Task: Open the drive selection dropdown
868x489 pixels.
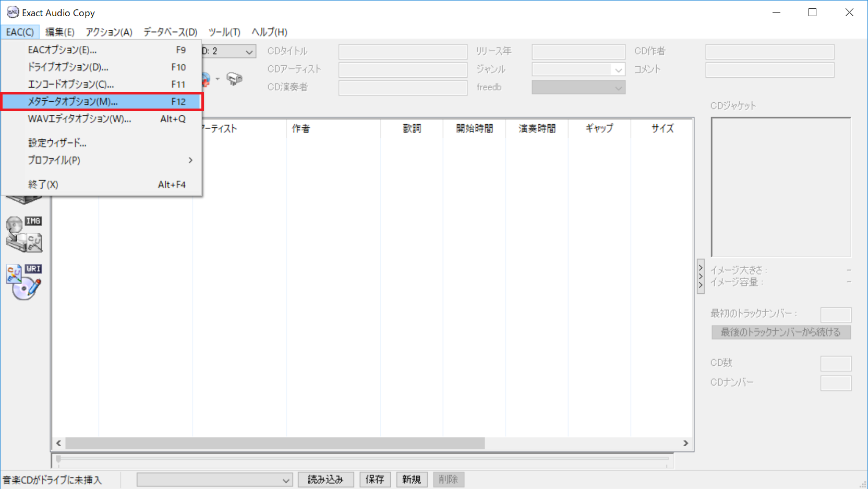Action: (x=249, y=52)
